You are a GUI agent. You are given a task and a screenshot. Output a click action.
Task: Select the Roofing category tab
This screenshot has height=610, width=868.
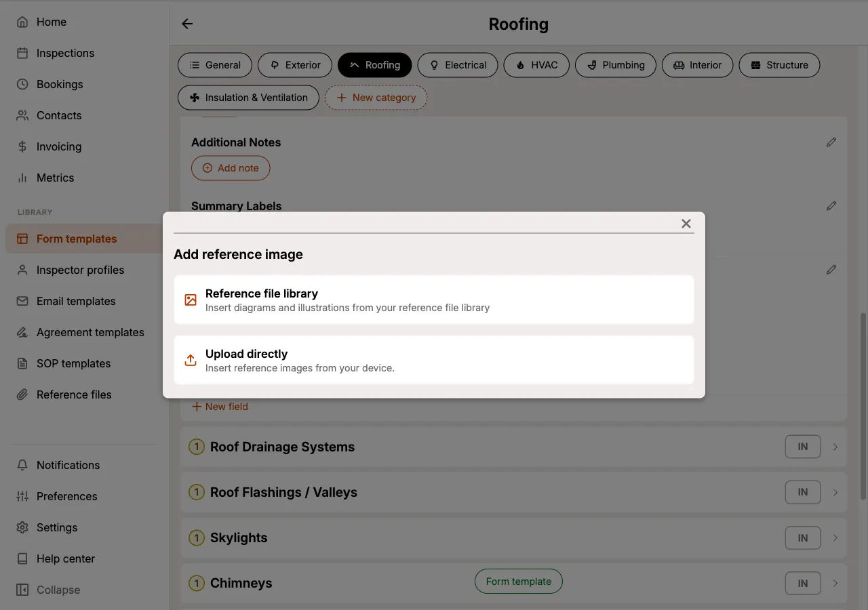(375, 65)
